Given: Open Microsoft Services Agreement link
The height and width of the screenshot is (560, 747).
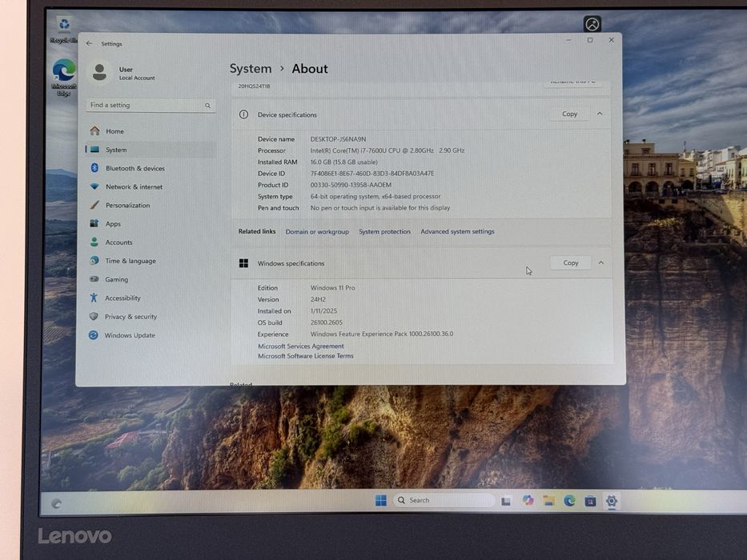Looking at the screenshot, I should pos(300,346).
